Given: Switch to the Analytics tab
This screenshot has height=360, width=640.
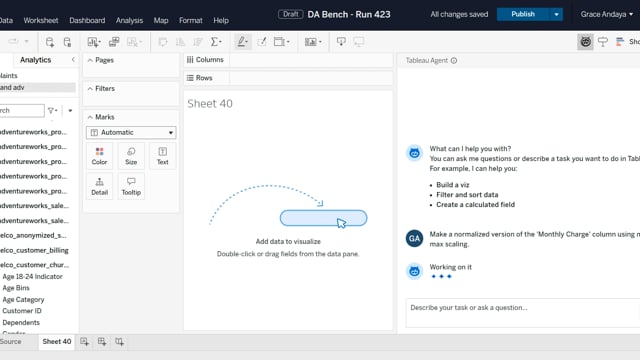Looking at the screenshot, I should click(x=36, y=60).
